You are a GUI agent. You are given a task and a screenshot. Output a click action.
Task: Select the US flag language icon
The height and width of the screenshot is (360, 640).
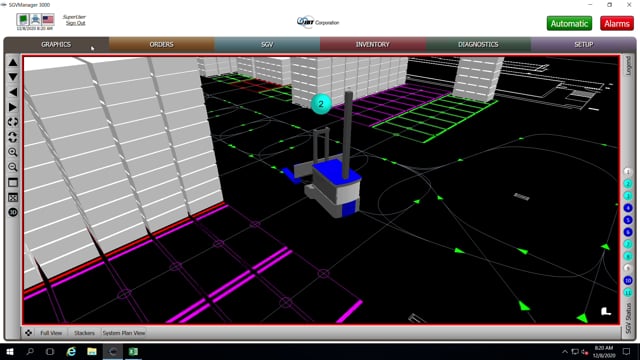(48, 19)
